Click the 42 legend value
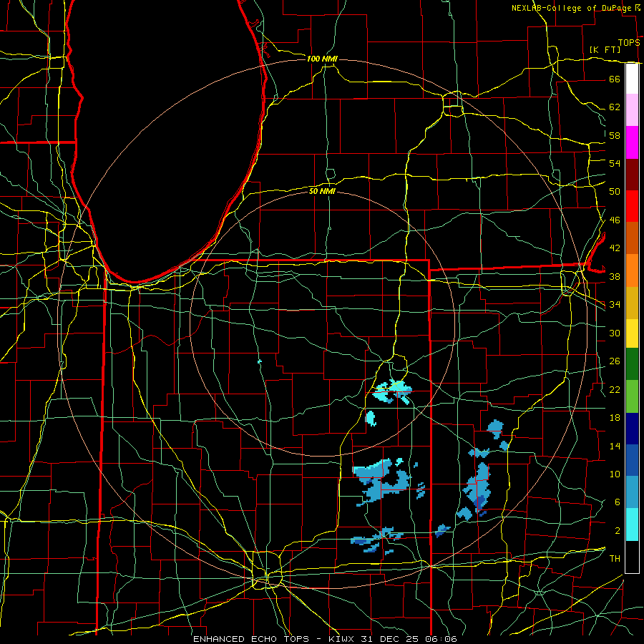The width and height of the screenshot is (644, 644). (615, 248)
